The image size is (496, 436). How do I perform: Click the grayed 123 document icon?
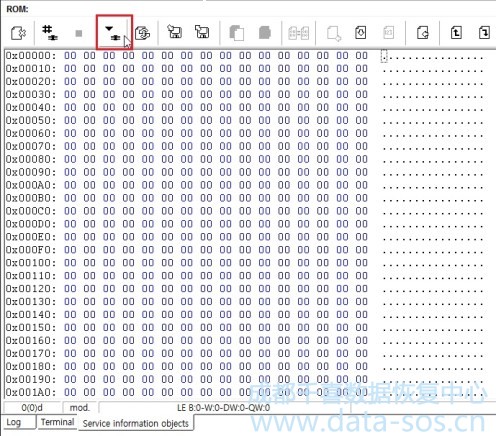point(388,33)
